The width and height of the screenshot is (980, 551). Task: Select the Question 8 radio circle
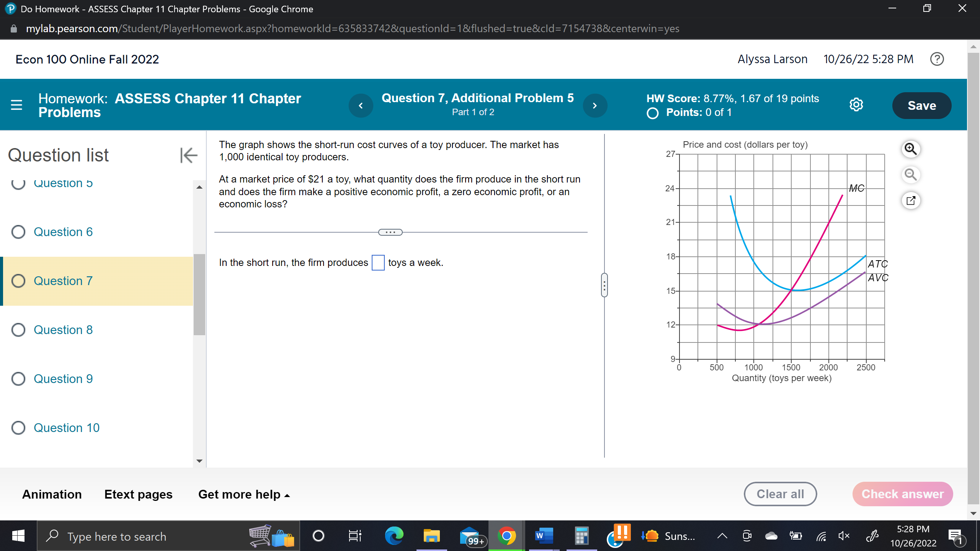pyautogui.click(x=18, y=330)
